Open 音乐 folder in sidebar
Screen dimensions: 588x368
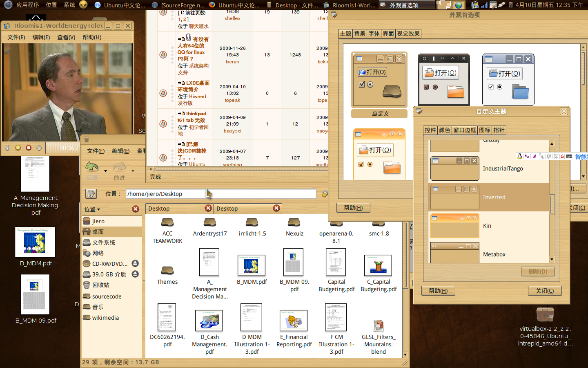(x=112, y=307)
